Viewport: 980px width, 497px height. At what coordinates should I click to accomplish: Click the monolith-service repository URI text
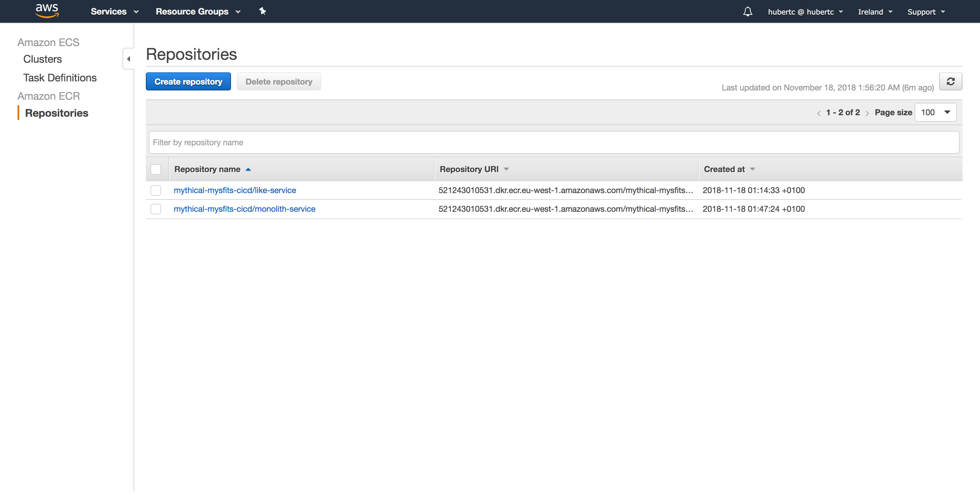pos(566,209)
